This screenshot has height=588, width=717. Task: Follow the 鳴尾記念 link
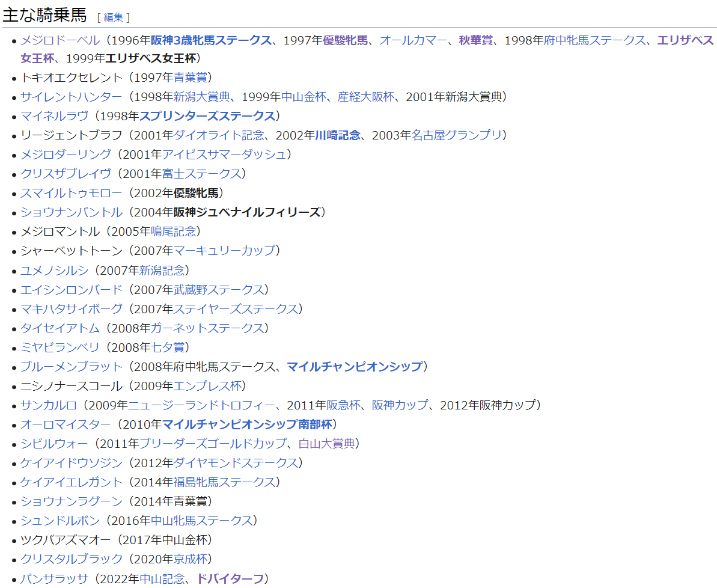[x=173, y=231]
